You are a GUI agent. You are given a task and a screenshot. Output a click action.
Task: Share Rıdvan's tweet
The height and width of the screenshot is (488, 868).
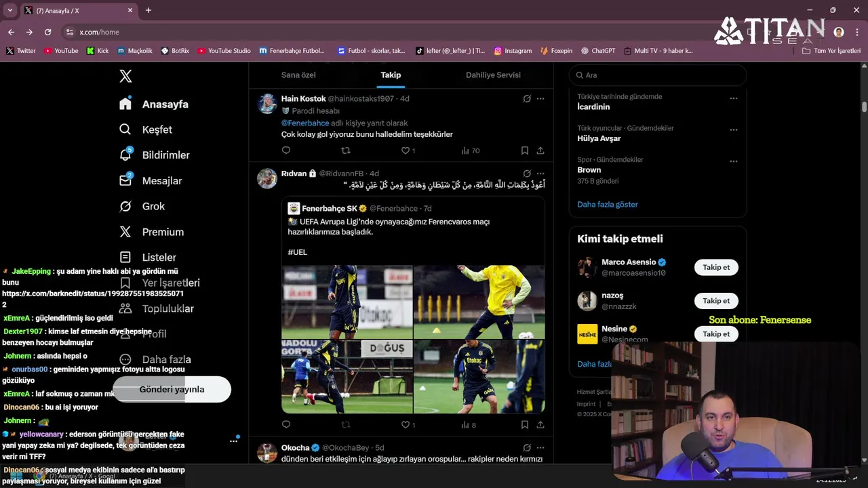[x=540, y=425]
